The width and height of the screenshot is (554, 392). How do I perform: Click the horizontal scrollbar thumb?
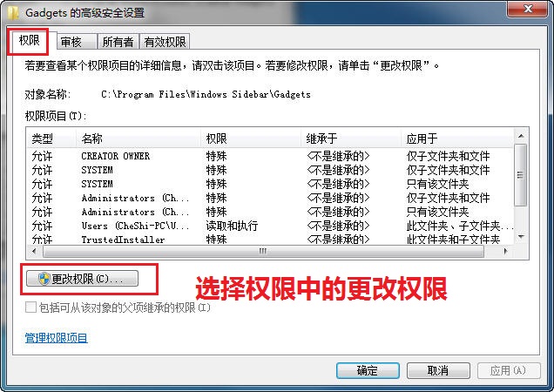263,252
